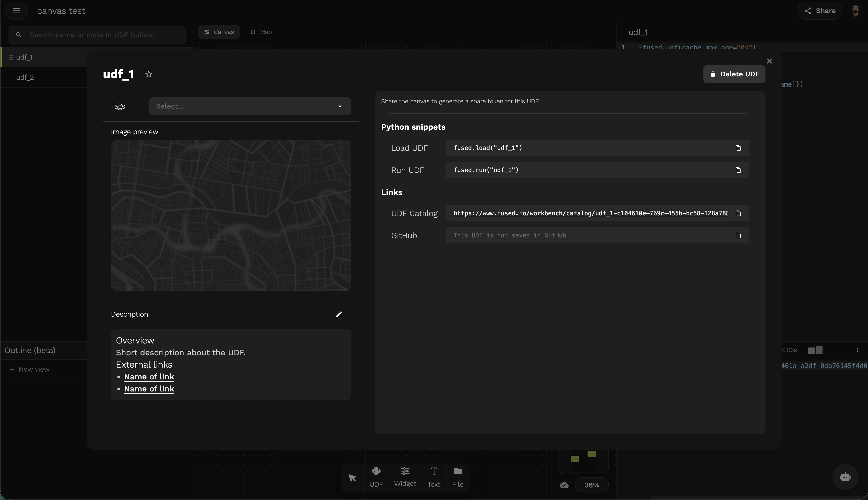
Task: Click the 'Short description about the UDF.' text
Action: 181,353
